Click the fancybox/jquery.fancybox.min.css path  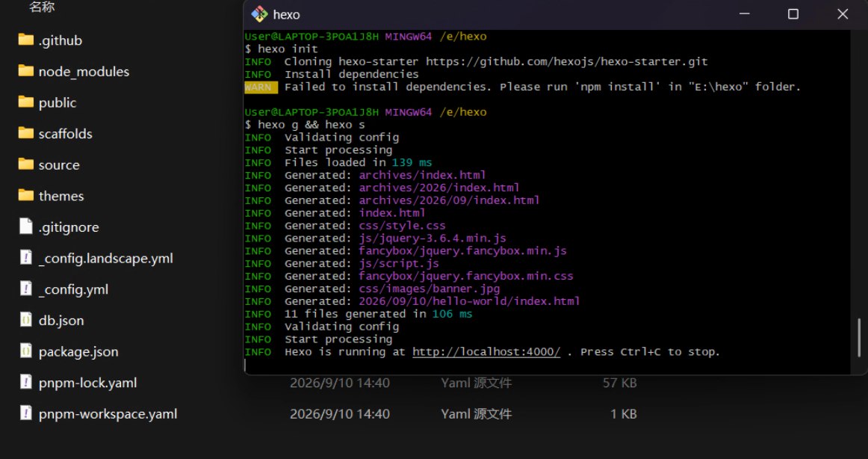tap(465, 277)
